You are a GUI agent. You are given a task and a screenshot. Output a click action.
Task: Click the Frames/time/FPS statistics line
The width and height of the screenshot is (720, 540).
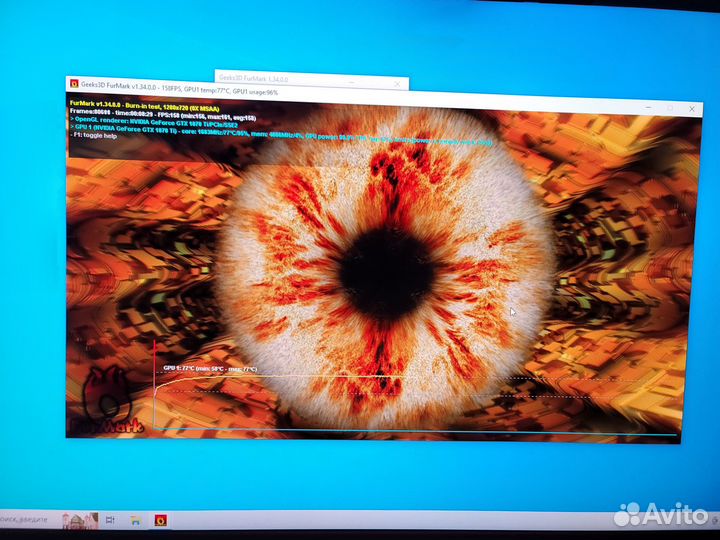click(x=163, y=115)
